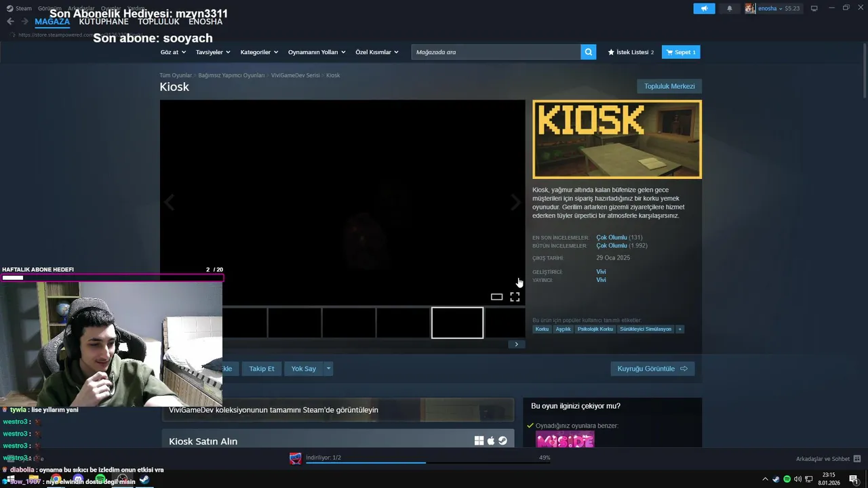Select the Psikolojik Korku tag

[595, 329]
